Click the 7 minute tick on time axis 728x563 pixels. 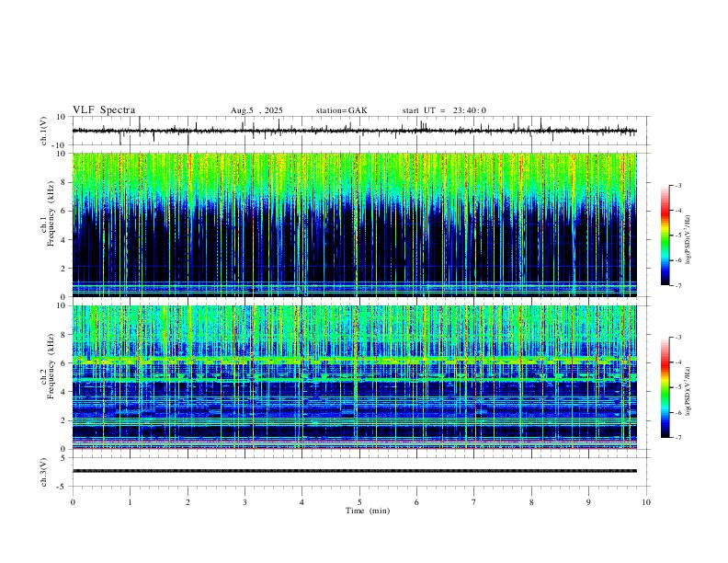[x=474, y=502]
